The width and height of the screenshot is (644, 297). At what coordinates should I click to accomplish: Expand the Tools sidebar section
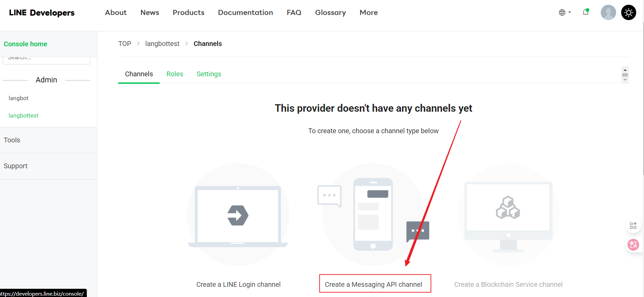tap(12, 140)
